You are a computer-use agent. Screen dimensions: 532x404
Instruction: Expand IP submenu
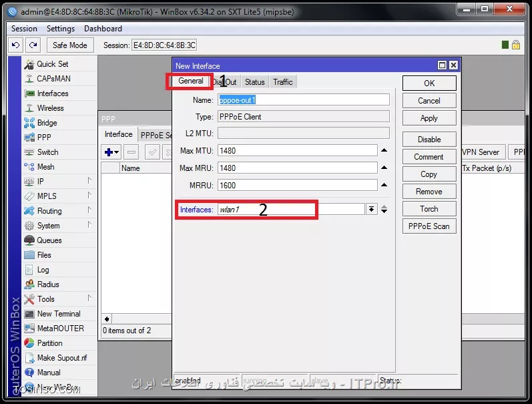(x=89, y=180)
